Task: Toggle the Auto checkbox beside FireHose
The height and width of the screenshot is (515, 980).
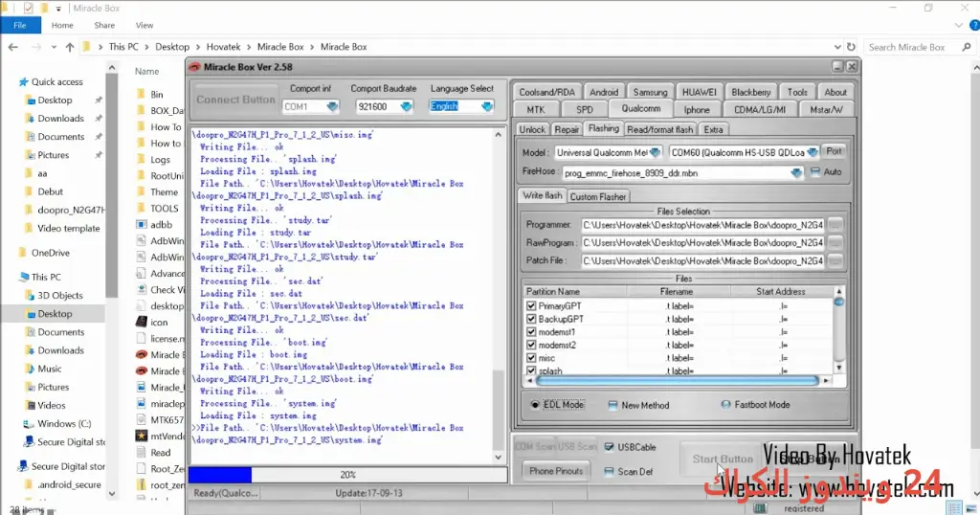Action: 815,172
